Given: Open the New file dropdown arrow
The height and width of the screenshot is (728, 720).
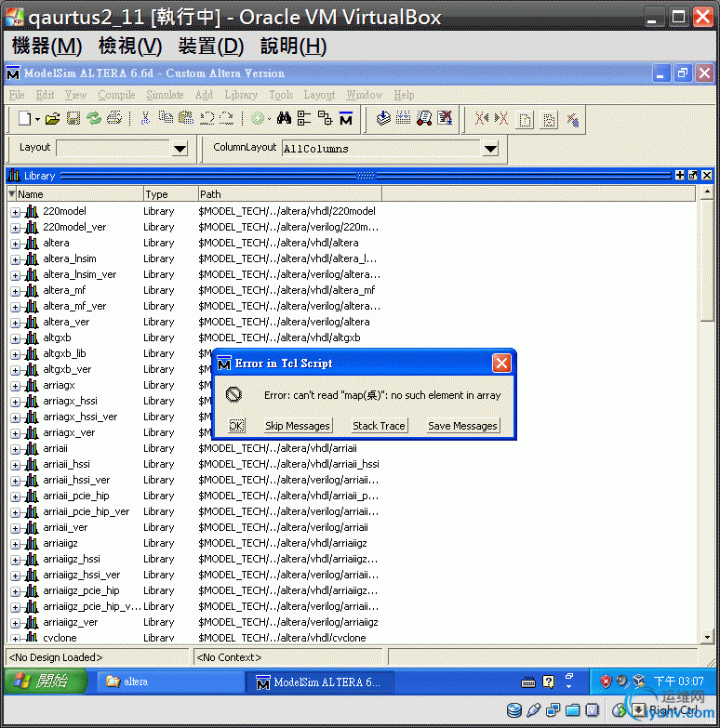Looking at the screenshot, I should coord(37,119).
